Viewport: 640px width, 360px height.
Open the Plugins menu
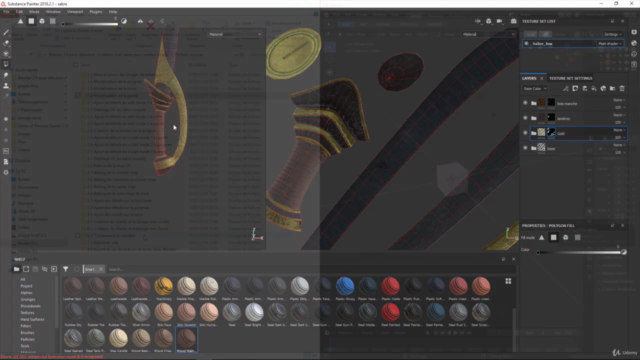point(96,12)
